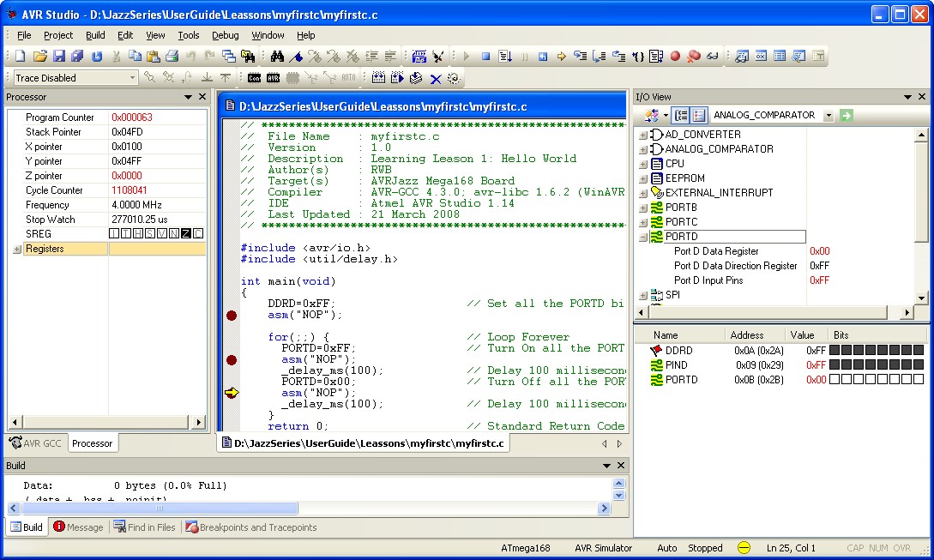Image resolution: width=934 pixels, height=560 pixels.
Task: Toggle the V flag in SREG
Action: 162,233
